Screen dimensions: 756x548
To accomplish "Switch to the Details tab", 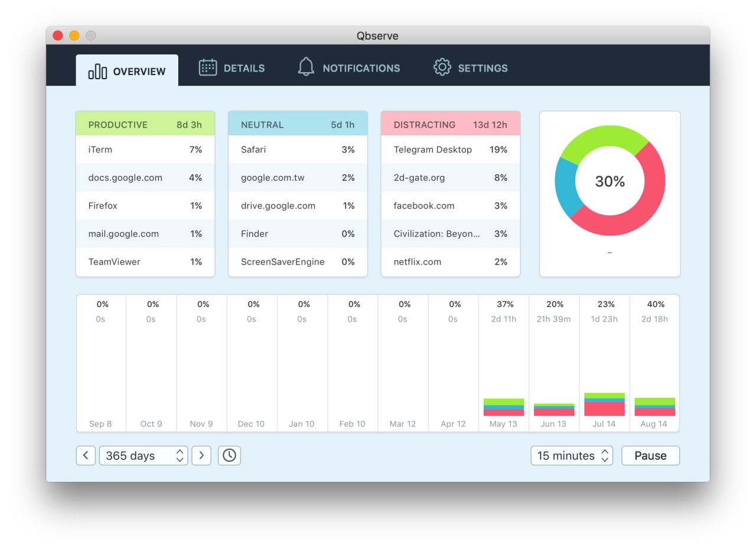I will 243,69.
